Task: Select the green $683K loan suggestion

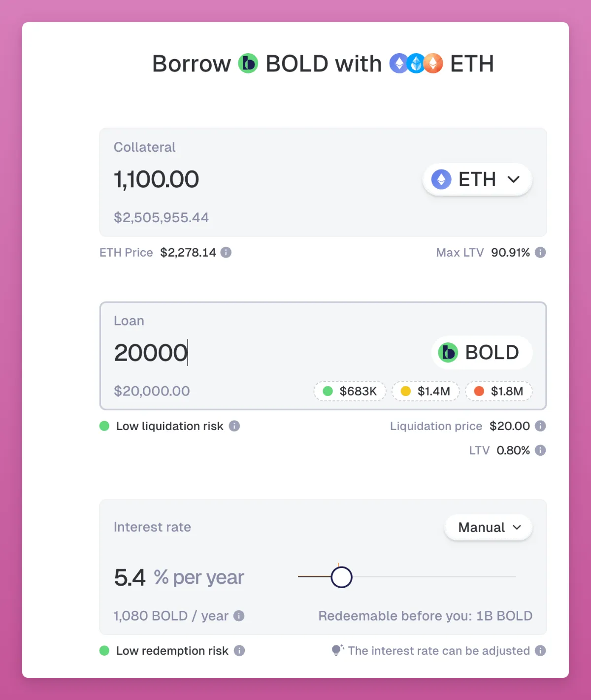Action: (350, 391)
